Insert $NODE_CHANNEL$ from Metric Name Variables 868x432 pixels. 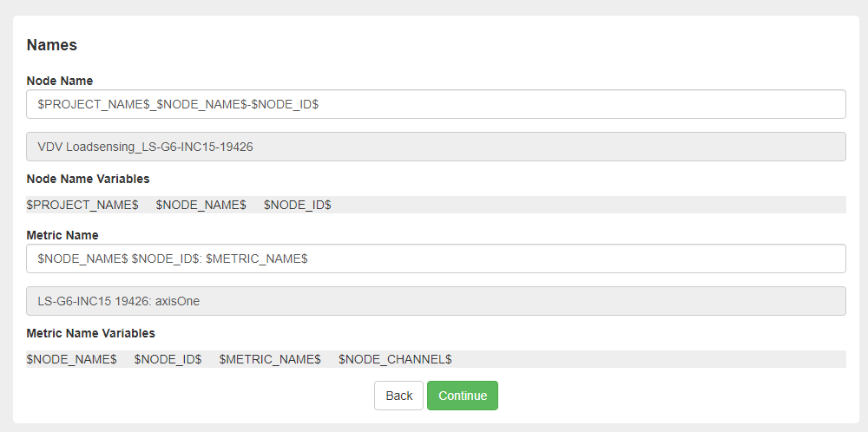pyautogui.click(x=395, y=359)
